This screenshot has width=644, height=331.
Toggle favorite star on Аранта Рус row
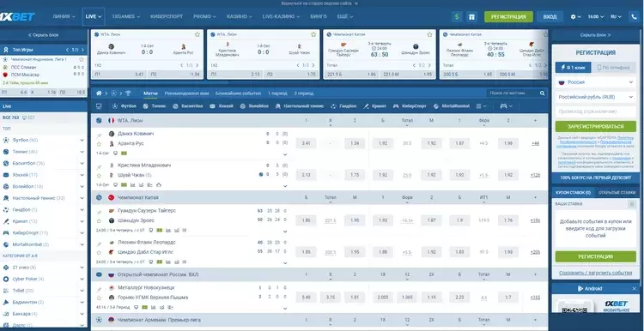click(x=99, y=144)
